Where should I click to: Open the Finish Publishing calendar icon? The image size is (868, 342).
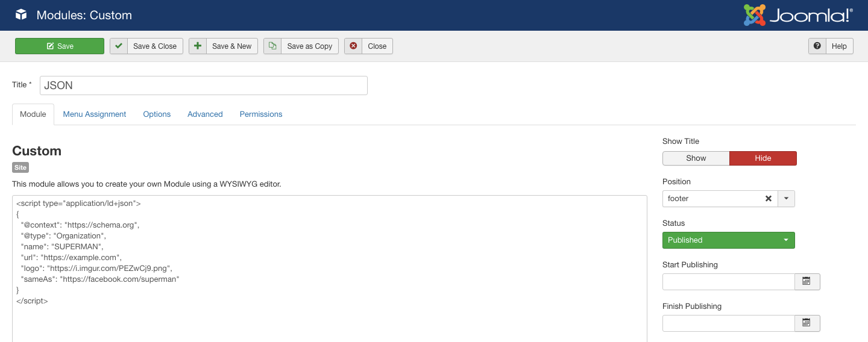click(807, 323)
